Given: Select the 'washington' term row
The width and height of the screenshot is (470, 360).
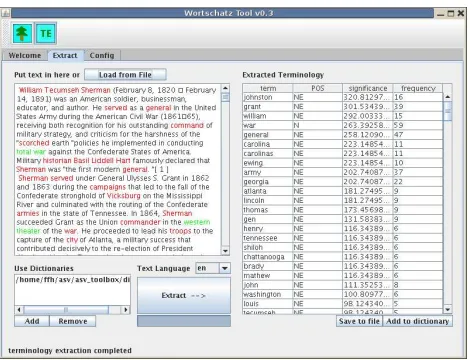Looking at the screenshot, I should click(x=343, y=294).
